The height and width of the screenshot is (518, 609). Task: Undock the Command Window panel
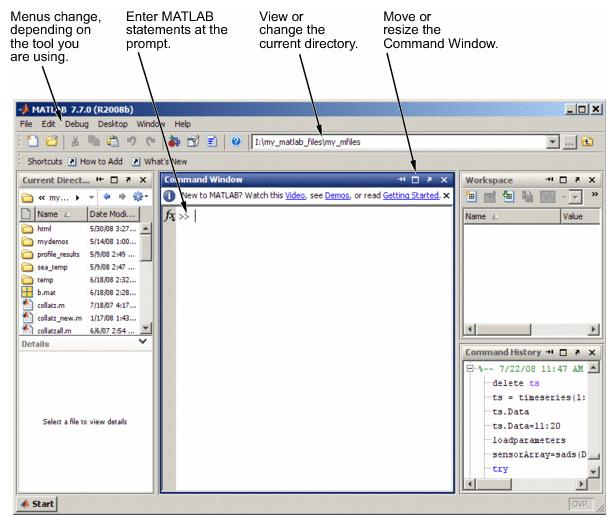429,180
